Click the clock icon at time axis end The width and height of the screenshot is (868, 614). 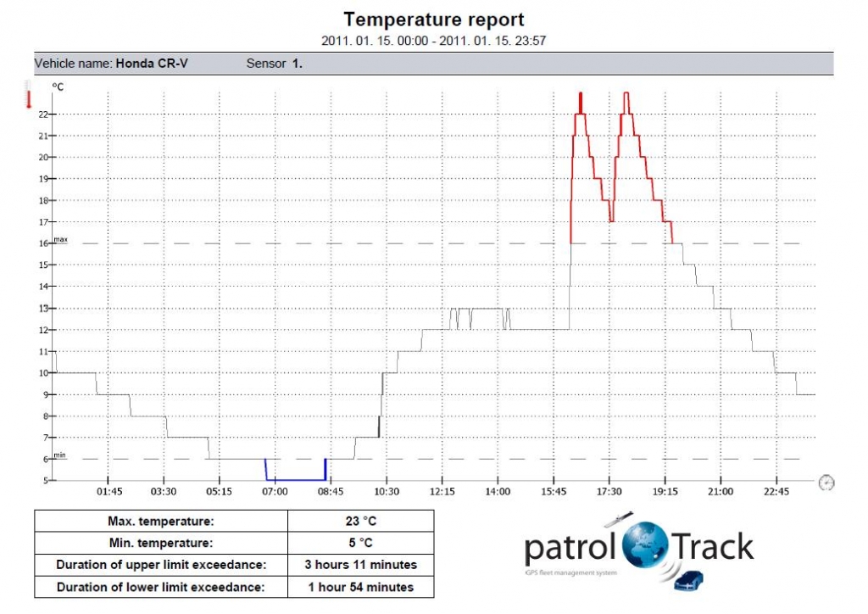coord(826,482)
